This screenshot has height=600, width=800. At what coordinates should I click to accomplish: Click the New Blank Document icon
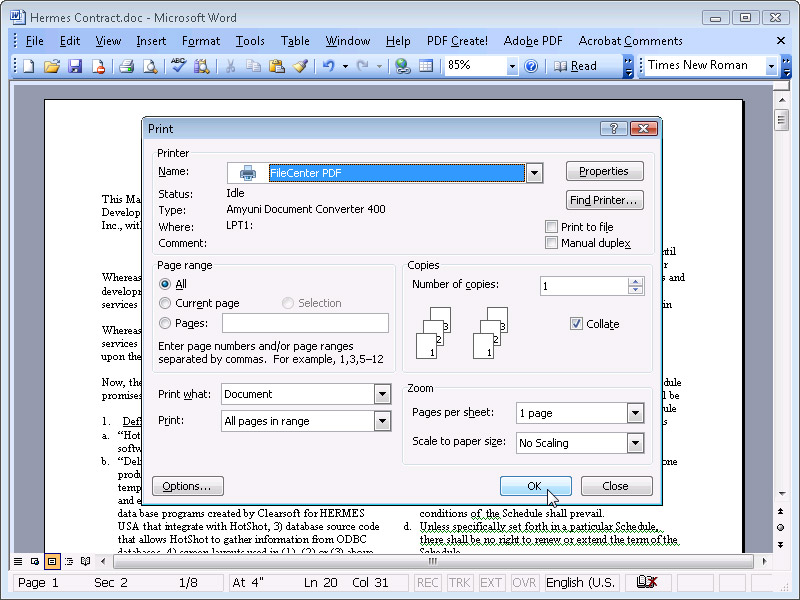pyautogui.click(x=28, y=66)
